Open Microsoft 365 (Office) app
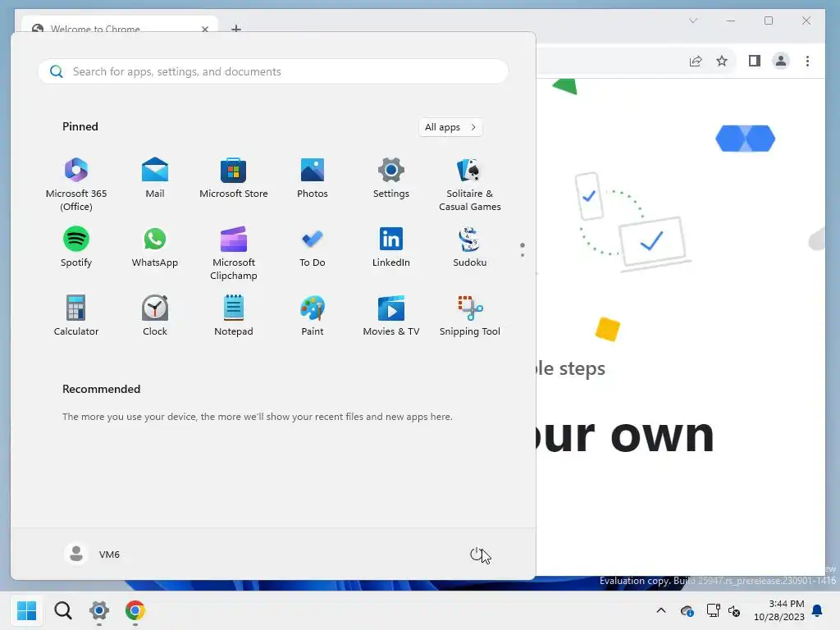840x630 pixels. click(x=76, y=184)
